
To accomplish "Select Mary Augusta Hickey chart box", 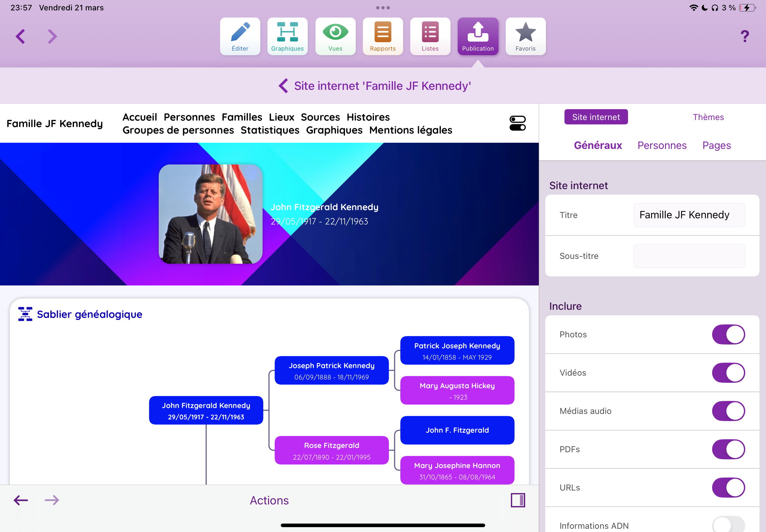I will tap(457, 390).
